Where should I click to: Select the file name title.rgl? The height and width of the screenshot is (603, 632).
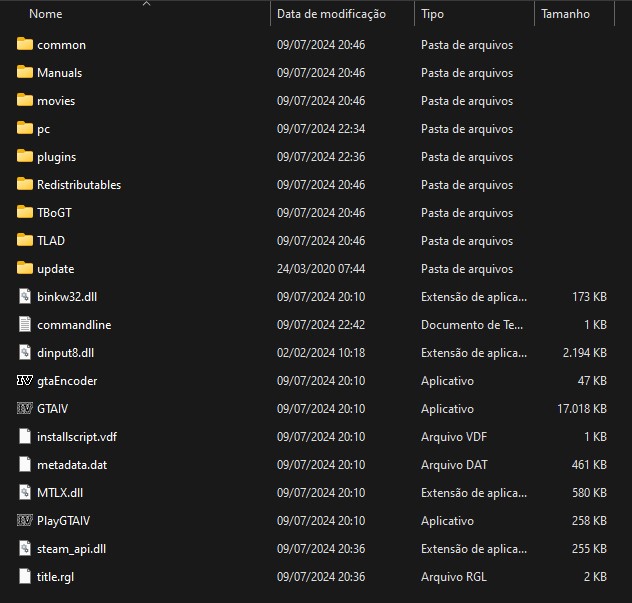click(56, 577)
